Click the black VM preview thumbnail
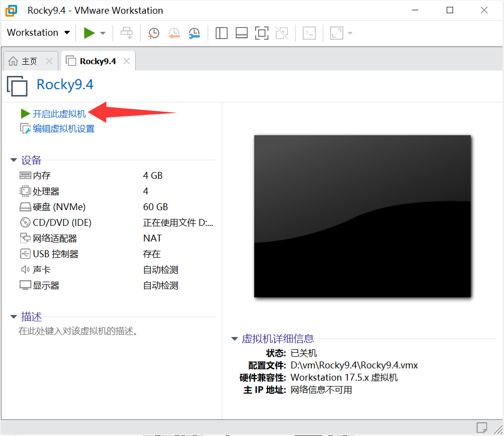 362,216
